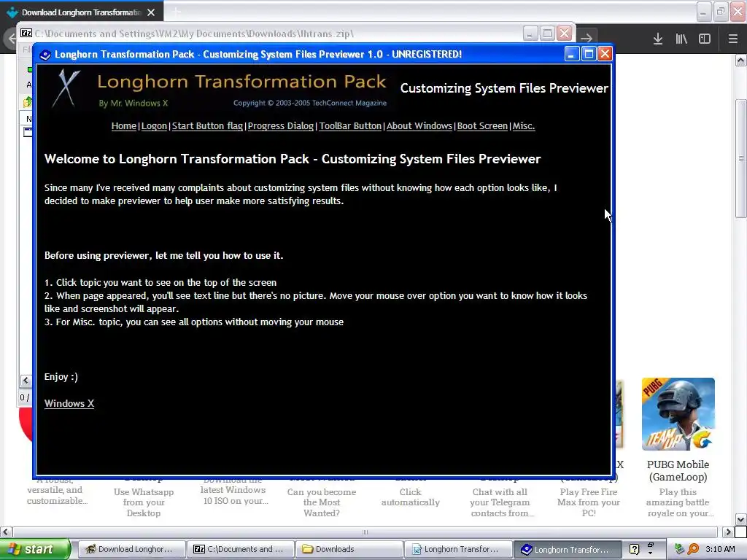Open the Firefox library icon
This screenshot has width=747, height=560.
click(x=681, y=39)
